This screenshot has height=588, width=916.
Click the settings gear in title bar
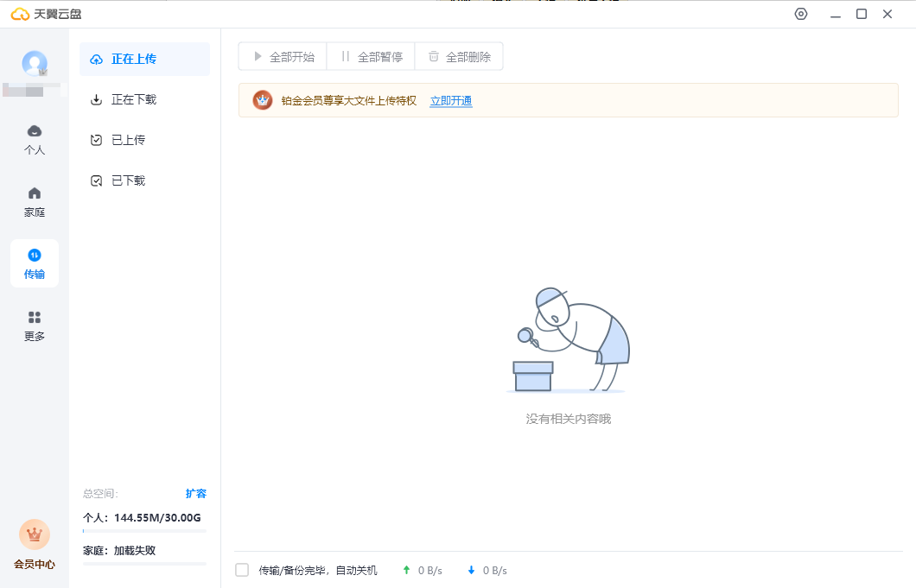(x=801, y=14)
